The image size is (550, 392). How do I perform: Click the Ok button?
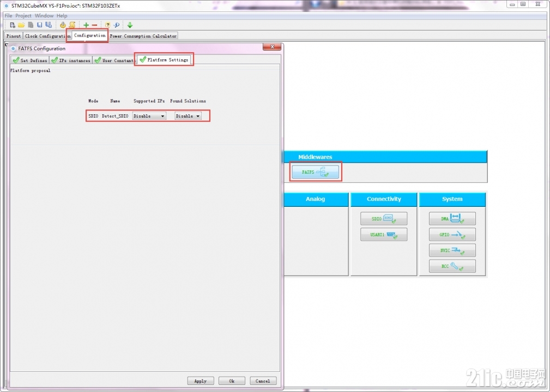click(x=232, y=381)
